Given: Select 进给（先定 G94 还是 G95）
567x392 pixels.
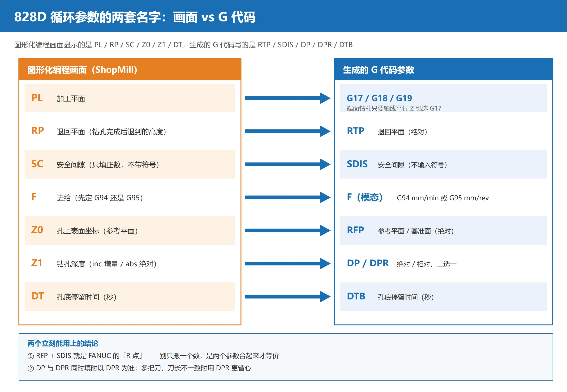Looking at the screenshot, I should pyautogui.click(x=100, y=198).
